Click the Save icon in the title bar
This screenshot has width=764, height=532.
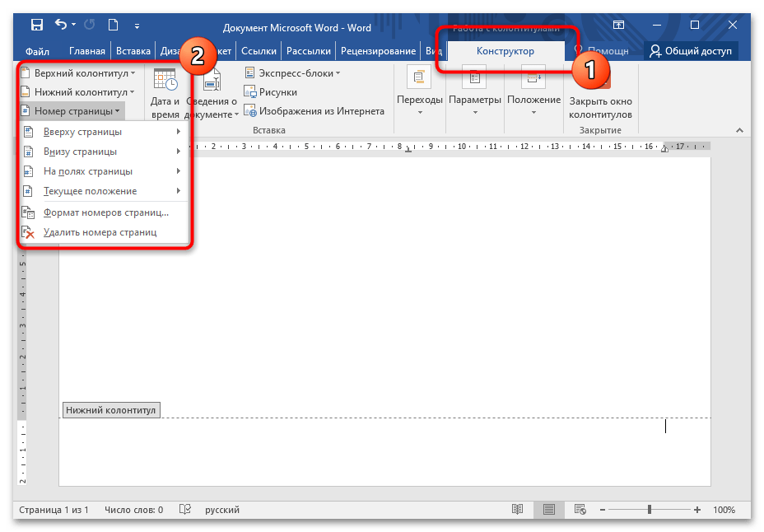click(37, 26)
